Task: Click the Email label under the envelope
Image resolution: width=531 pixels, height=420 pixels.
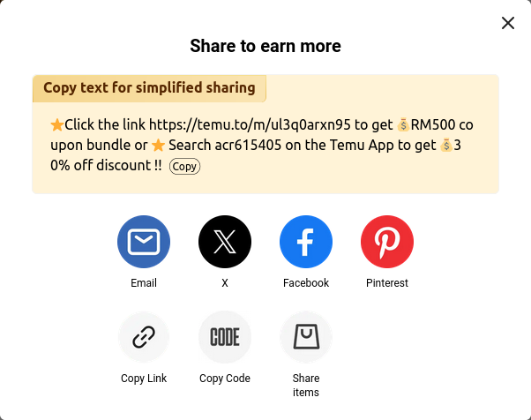Action: click(144, 283)
